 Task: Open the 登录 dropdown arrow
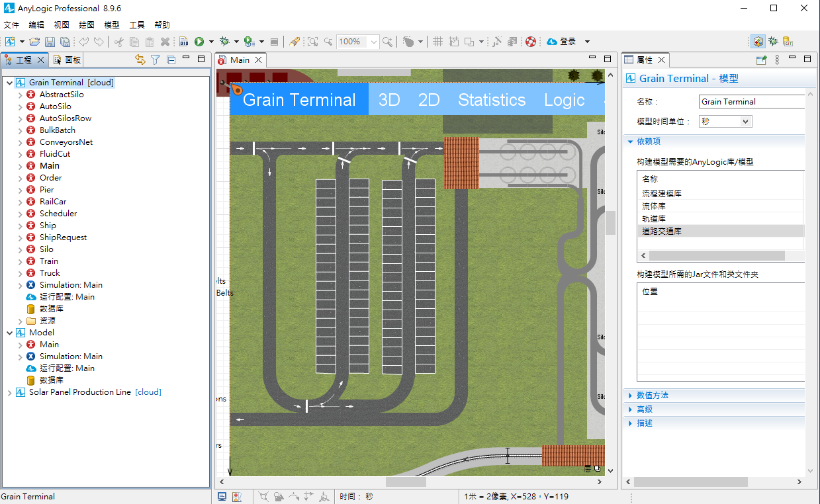pos(587,42)
